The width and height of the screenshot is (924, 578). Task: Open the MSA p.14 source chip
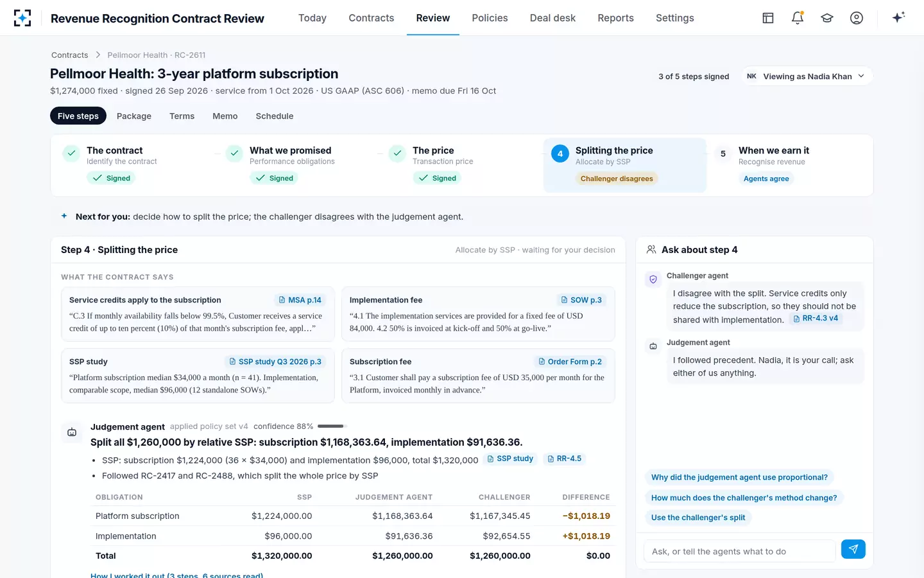pyautogui.click(x=300, y=300)
